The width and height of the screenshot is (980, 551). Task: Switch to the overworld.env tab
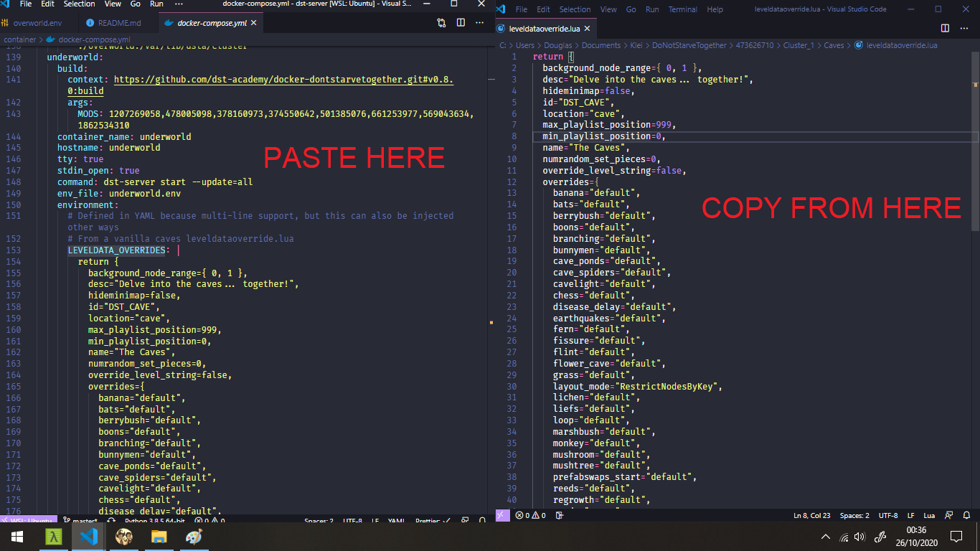(x=37, y=23)
